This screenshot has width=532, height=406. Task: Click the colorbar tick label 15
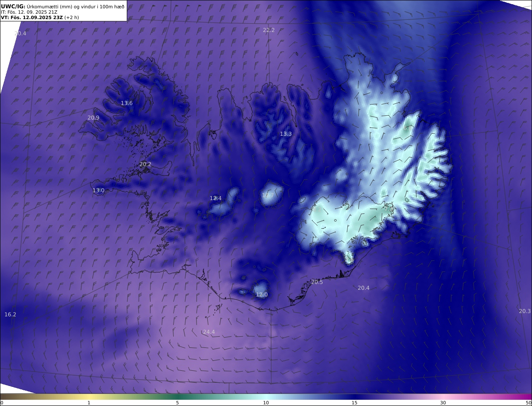coord(355,403)
